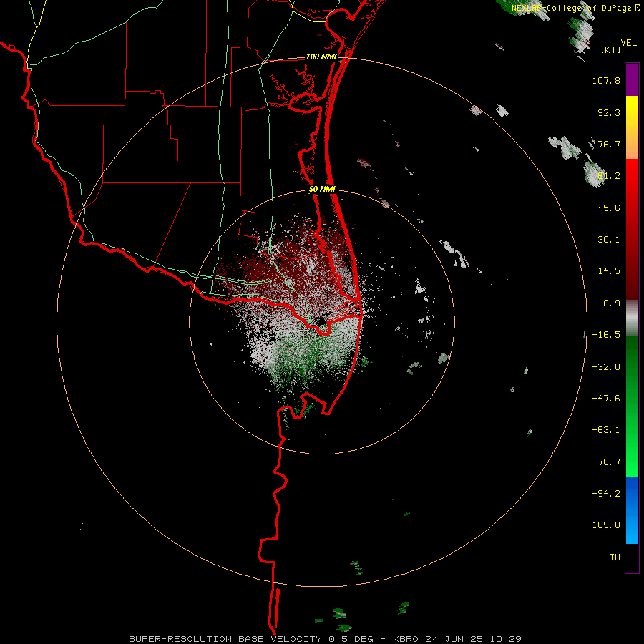Click the -78.7 velocity scale value

tap(606, 462)
